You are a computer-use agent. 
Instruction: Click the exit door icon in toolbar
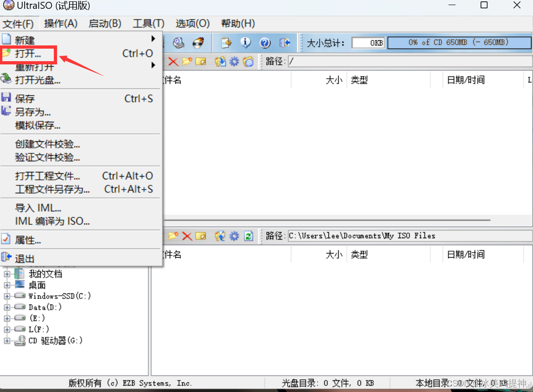(285, 43)
